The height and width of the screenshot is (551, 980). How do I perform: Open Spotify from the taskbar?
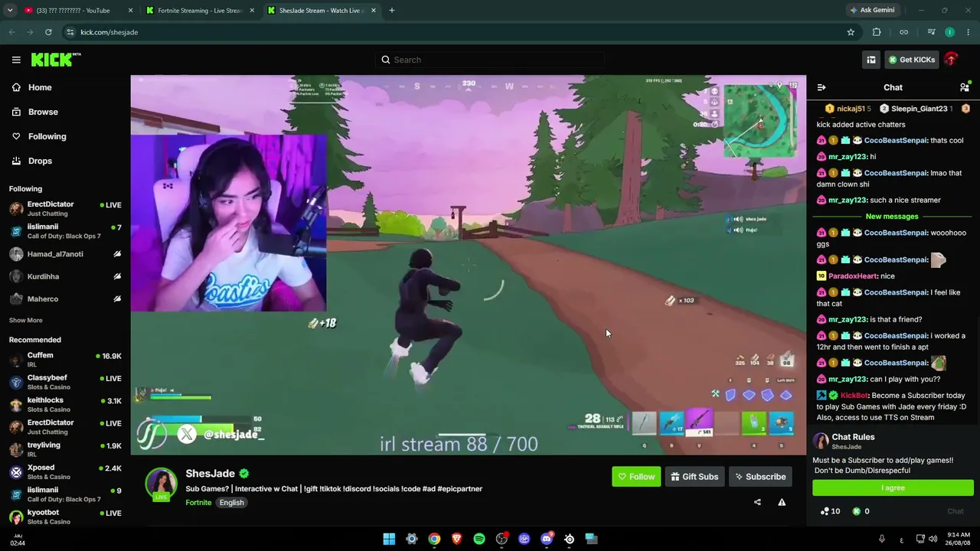(479, 539)
